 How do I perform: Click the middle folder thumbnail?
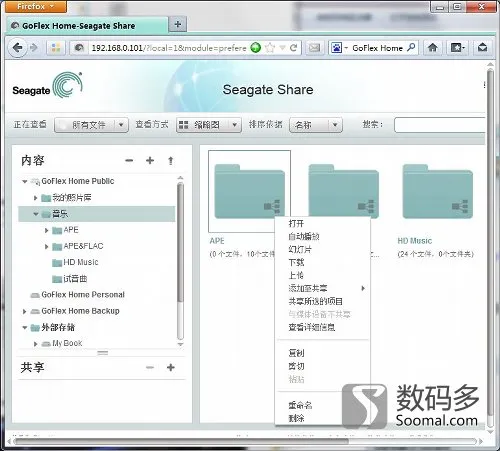click(343, 191)
